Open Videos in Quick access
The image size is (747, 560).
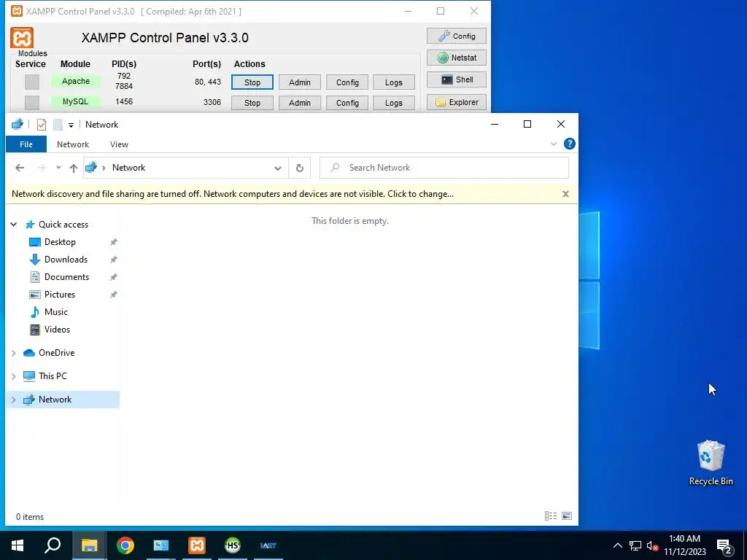coord(57,330)
